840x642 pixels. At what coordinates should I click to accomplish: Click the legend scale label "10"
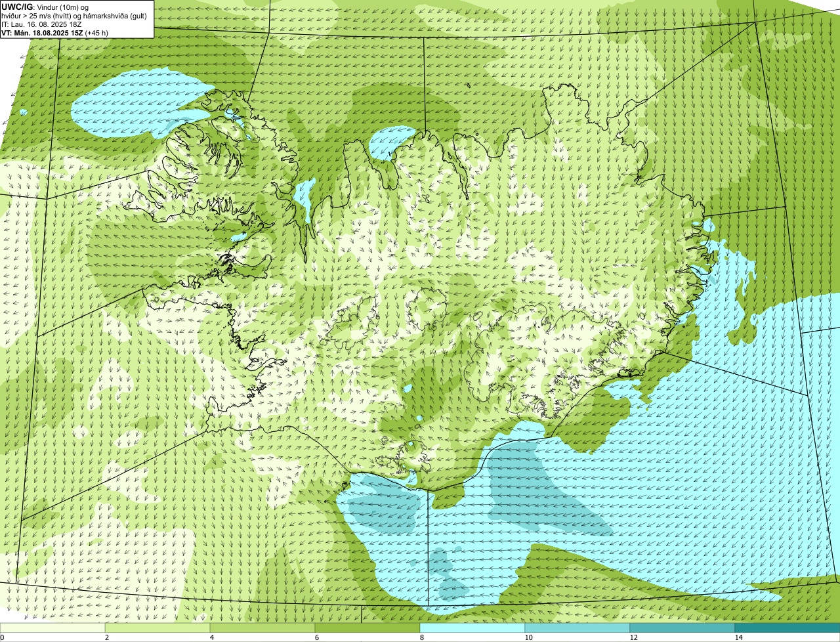pyautogui.click(x=528, y=637)
